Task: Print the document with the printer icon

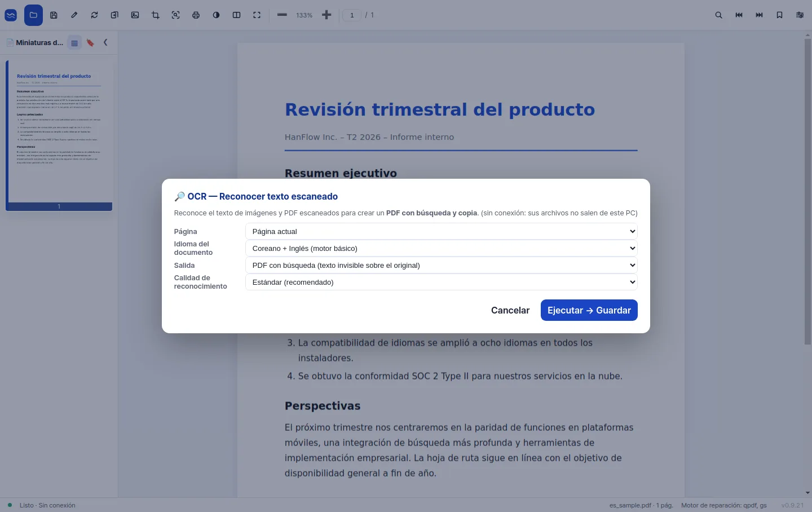Action: [x=196, y=15]
